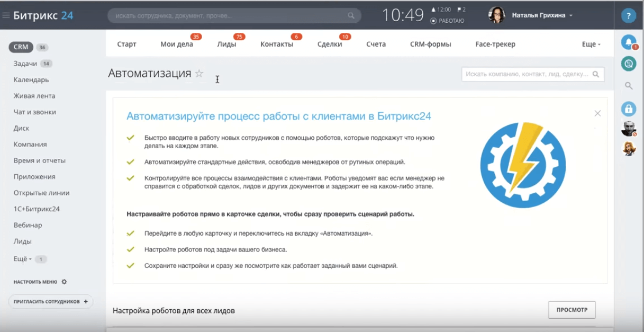Open the Лиды tab in CRM
Screen dimensions: 644x332
click(226, 44)
